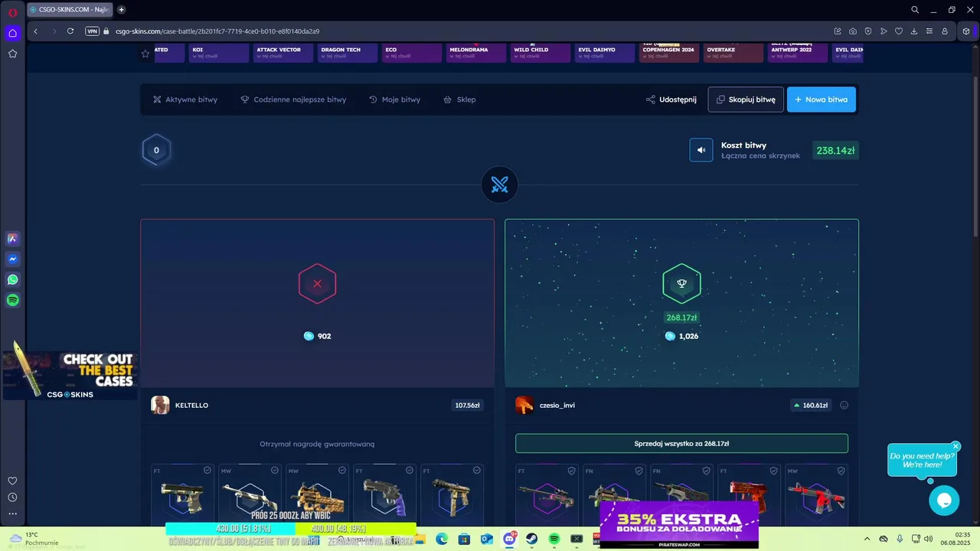
Task: Open the browser profile account icon
Action: pyautogui.click(x=945, y=31)
